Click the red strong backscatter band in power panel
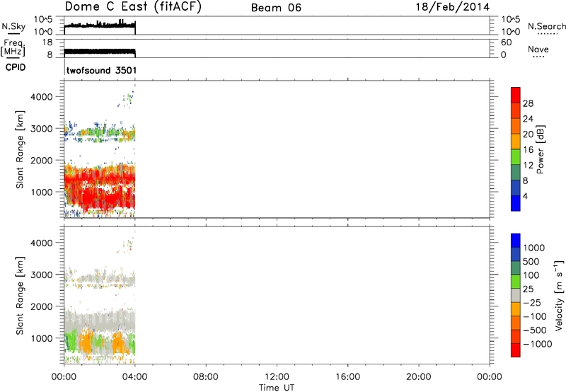Image resolution: width=566 pixels, height=392 pixels. 100,188
